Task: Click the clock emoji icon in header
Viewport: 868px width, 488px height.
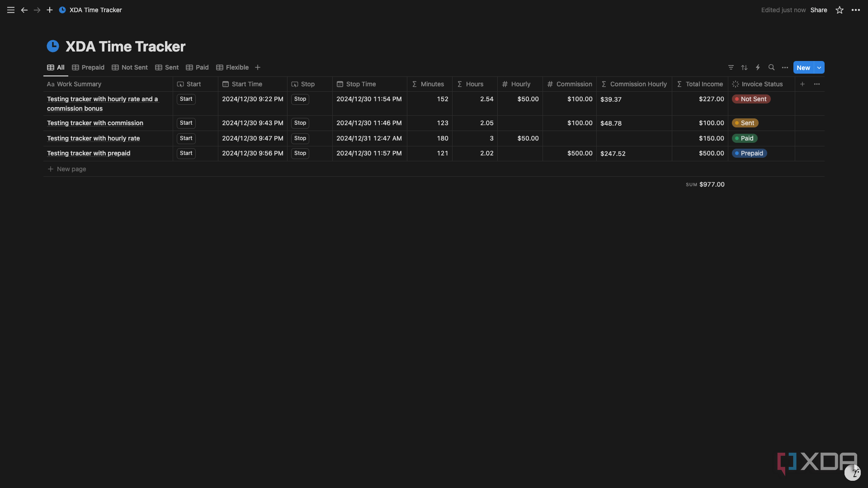Action: 52,46
